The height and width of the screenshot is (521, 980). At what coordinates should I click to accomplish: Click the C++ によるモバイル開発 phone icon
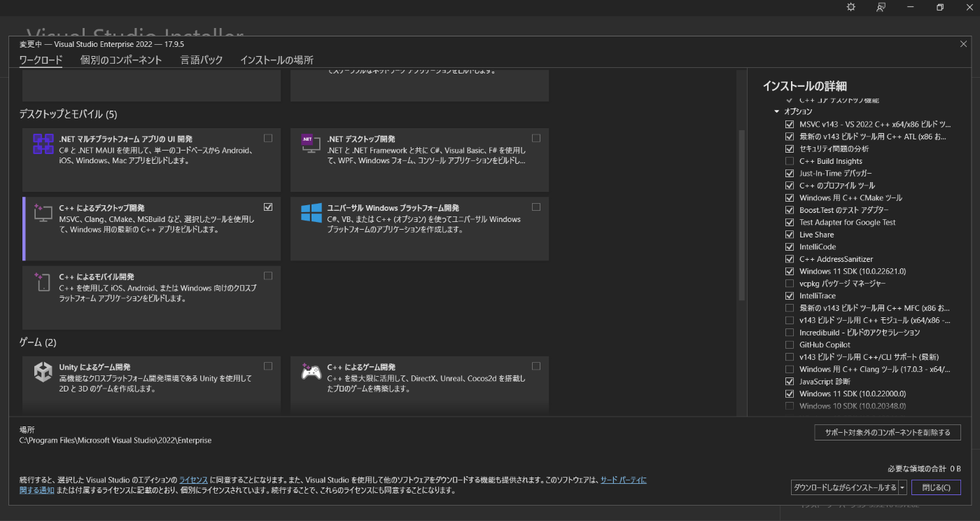[x=43, y=282]
